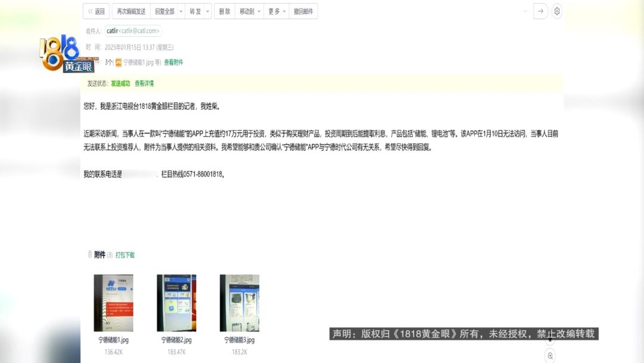The width and height of the screenshot is (644, 363).
Task: Expand the 转发 dropdown arrow
Action: point(208,11)
